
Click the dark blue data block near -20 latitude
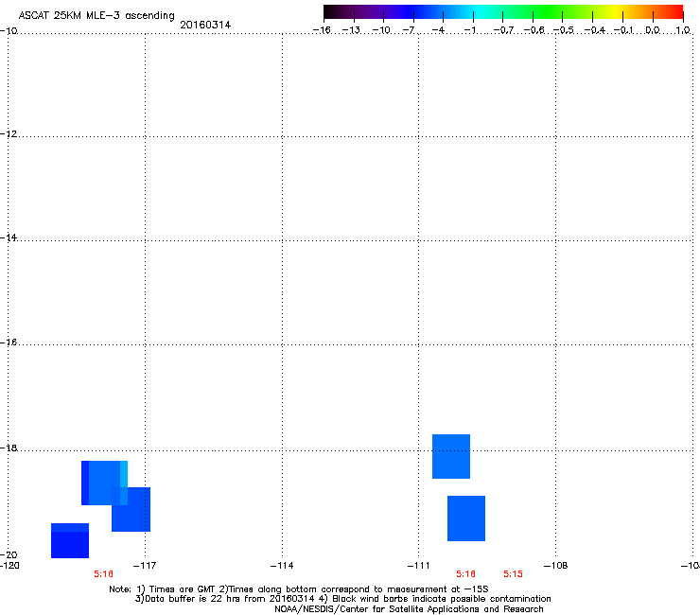[x=70, y=540]
